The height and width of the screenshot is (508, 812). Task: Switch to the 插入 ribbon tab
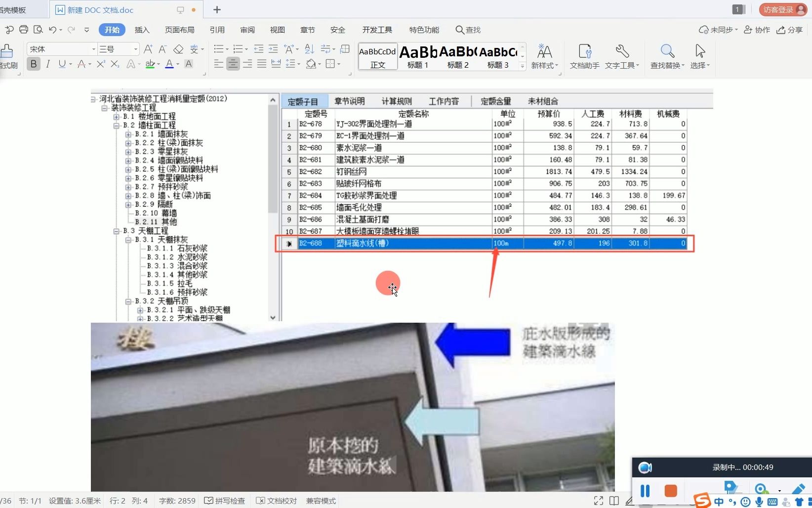pos(142,30)
